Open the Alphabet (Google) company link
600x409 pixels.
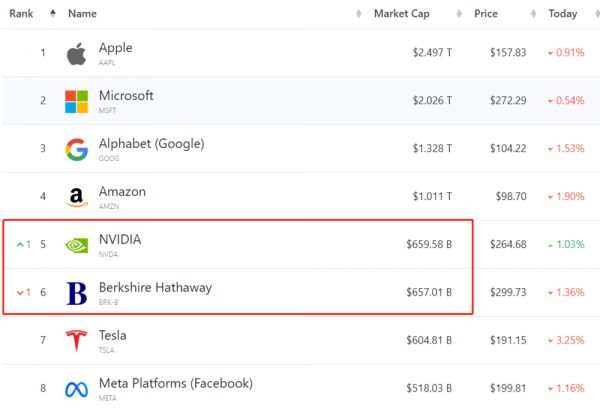[x=151, y=144]
